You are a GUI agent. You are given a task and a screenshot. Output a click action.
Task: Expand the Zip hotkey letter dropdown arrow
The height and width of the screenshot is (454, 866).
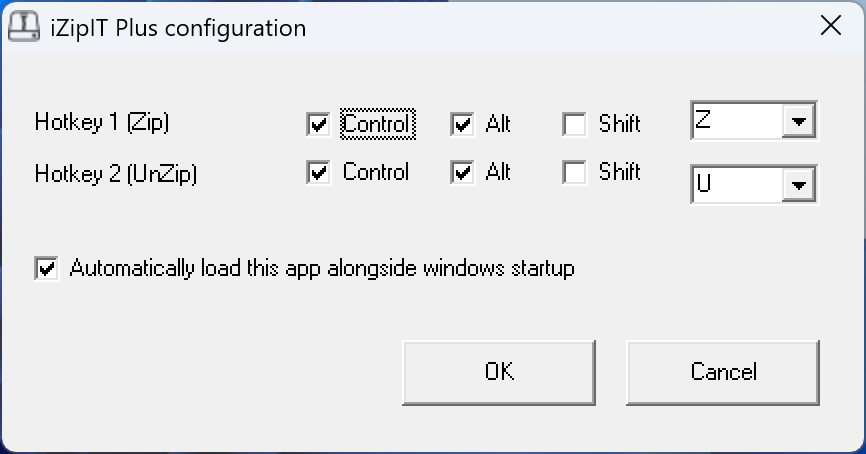click(798, 122)
